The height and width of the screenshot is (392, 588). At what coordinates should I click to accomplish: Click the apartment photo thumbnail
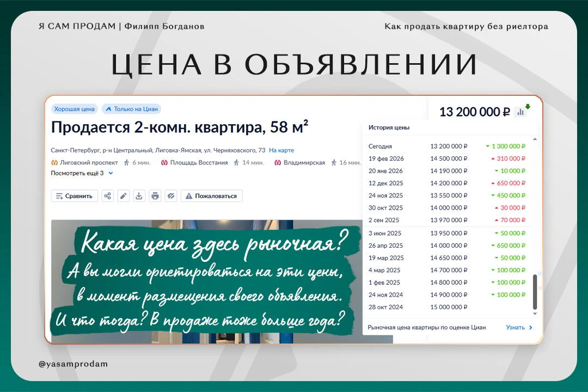[x=222, y=281]
